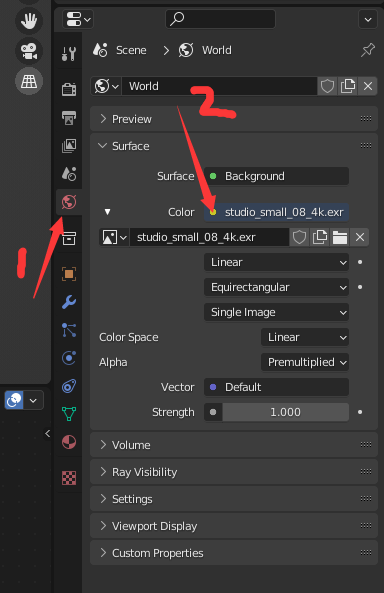Click the Color studio_small_08_4k.exr link button

click(276, 212)
